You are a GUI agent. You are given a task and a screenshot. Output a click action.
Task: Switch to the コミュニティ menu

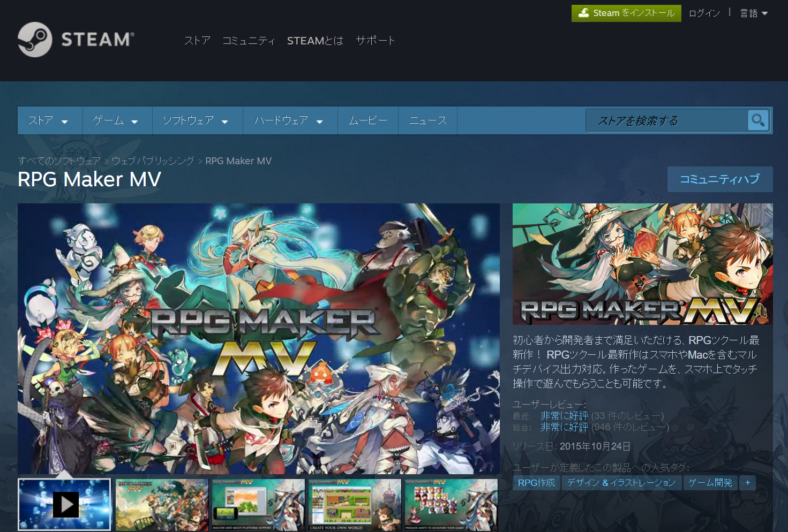point(249,40)
